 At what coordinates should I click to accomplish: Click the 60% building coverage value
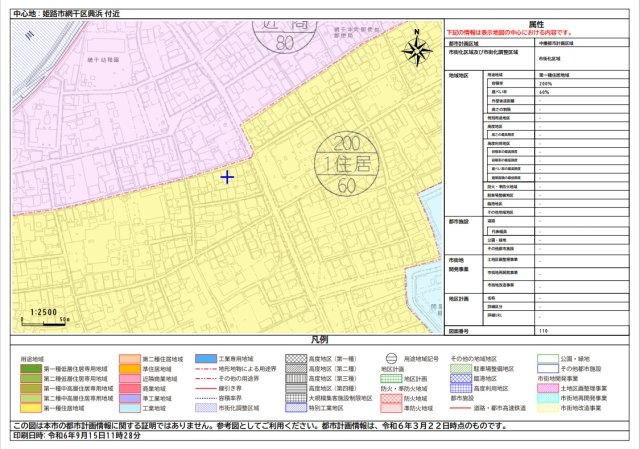544,92
